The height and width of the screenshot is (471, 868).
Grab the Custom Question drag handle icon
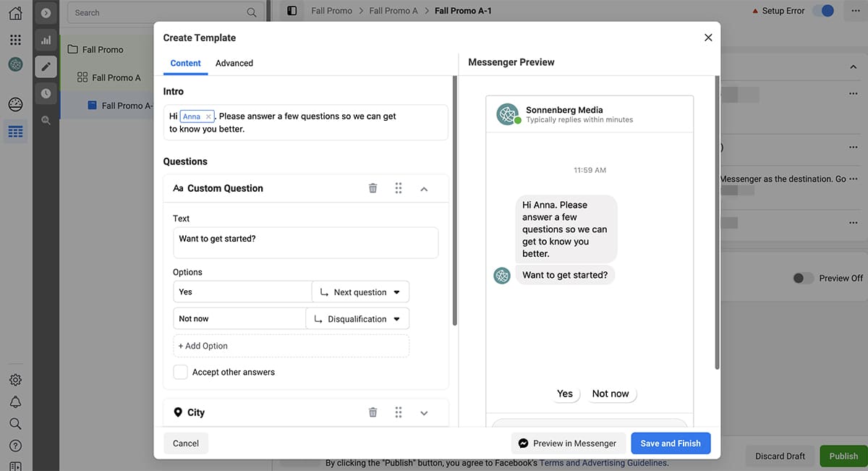point(399,188)
